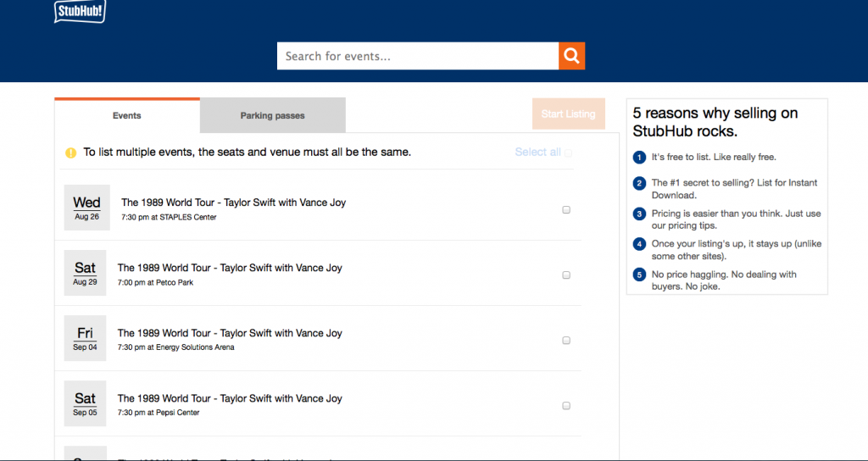The image size is (868, 461).
Task: Switch to the Events tab
Action: click(x=127, y=115)
